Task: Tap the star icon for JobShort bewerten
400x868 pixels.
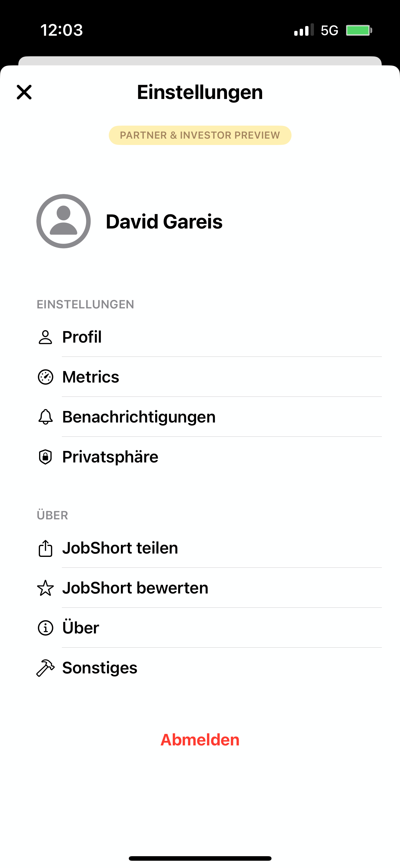Action: coord(45,588)
